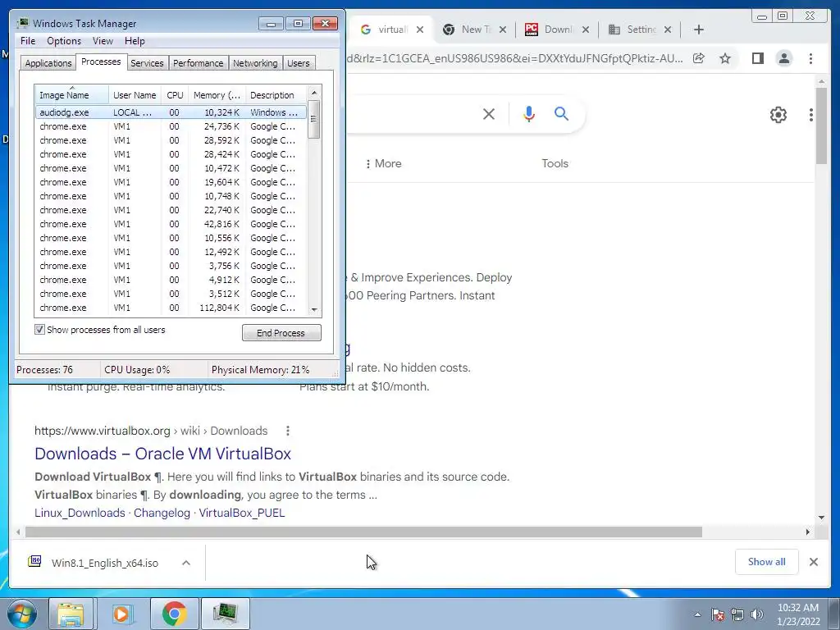Clear the Google search box with the X
Viewport: 840px width, 630px height.
(489, 113)
